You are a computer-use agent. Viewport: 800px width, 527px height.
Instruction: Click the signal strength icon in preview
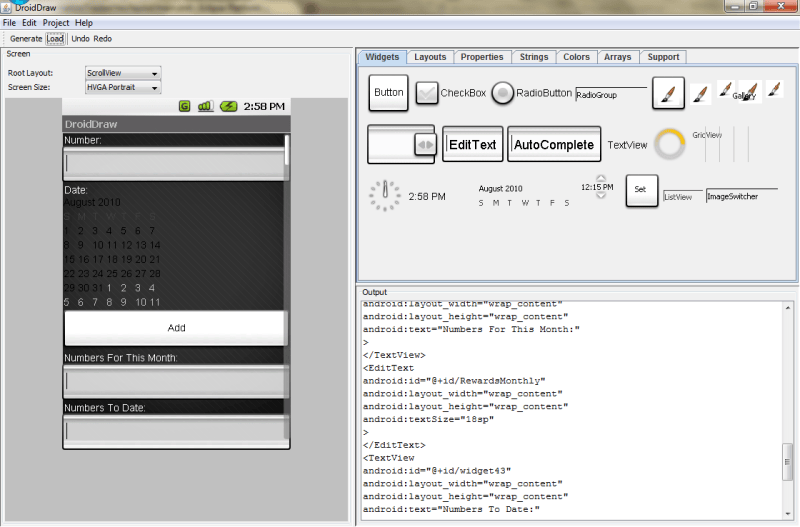[x=206, y=106]
